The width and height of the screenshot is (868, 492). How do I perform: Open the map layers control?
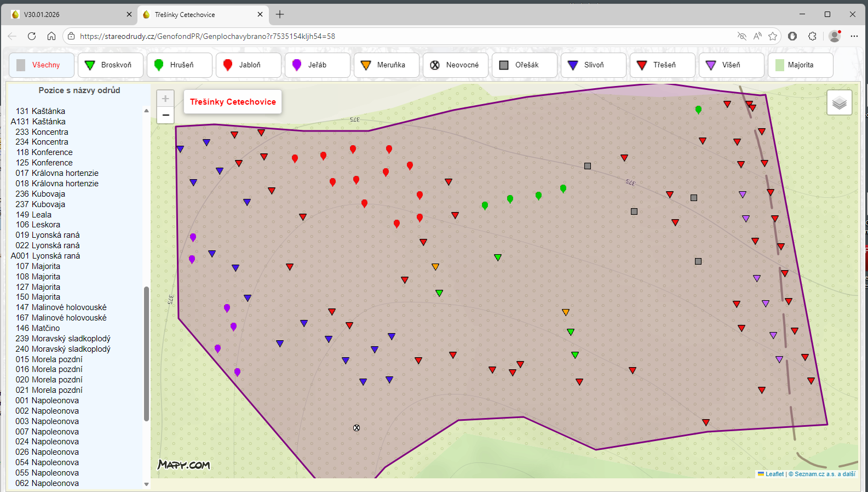coord(839,102)
